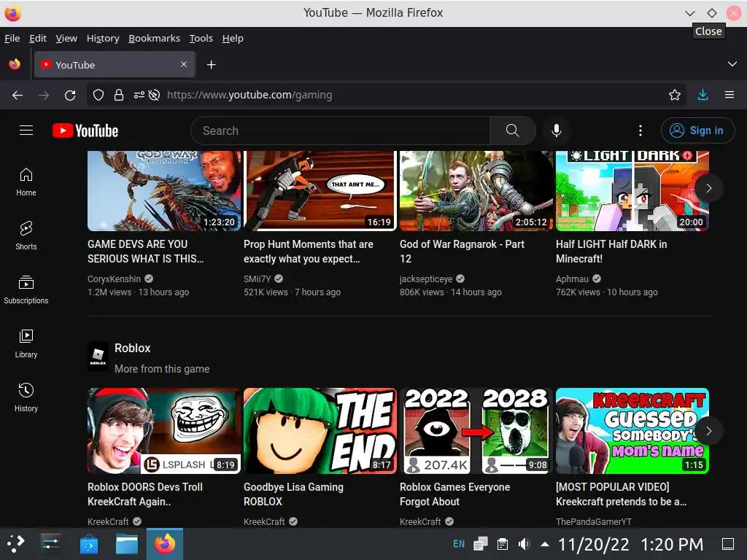Open YouTube settings three-dot menu

pos(640,131)
